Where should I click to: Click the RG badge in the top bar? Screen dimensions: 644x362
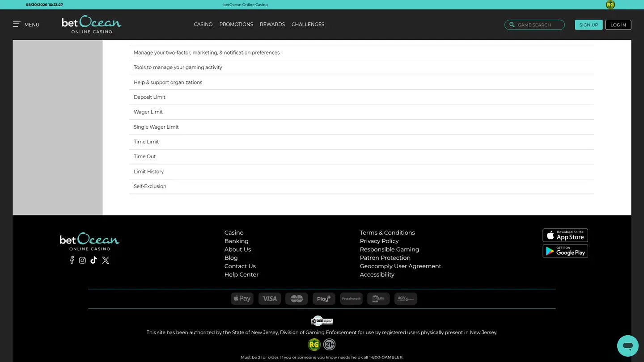pos(610,5)
